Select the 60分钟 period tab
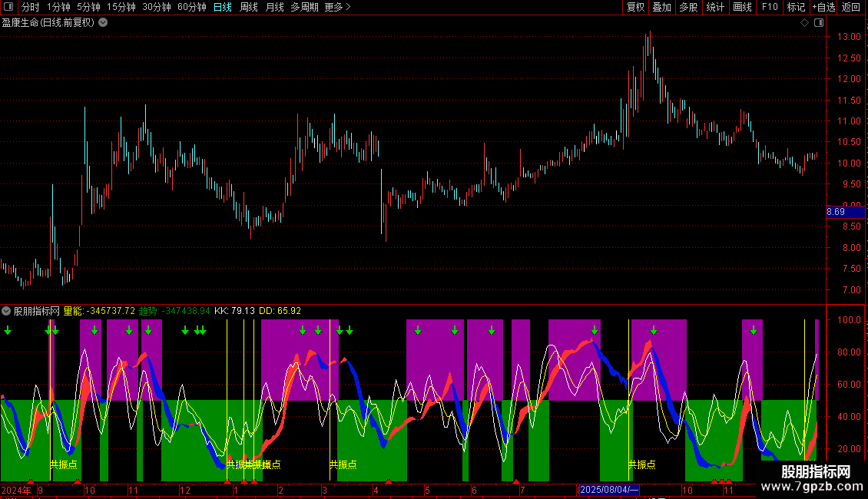Screen dimensions: 868x499 (192, 7)
